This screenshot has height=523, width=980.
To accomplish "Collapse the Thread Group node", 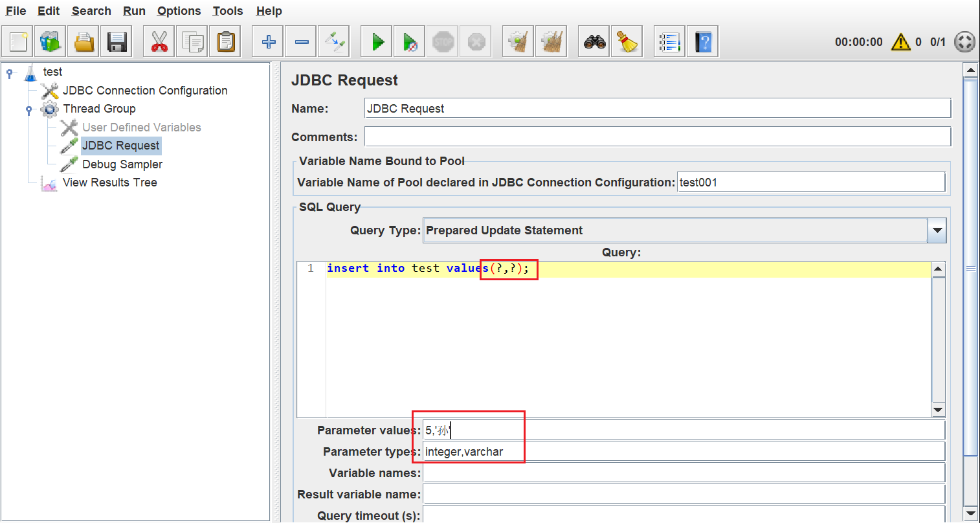I will 28,110.
